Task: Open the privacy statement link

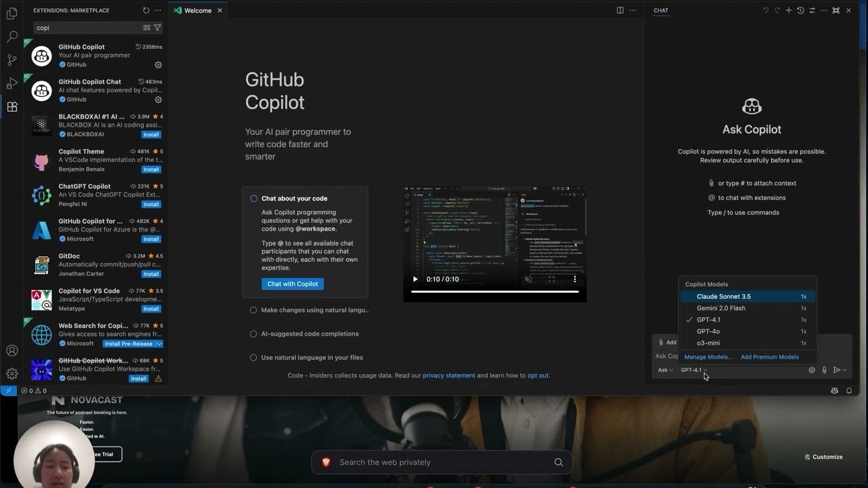Action: tap(449, 375)
